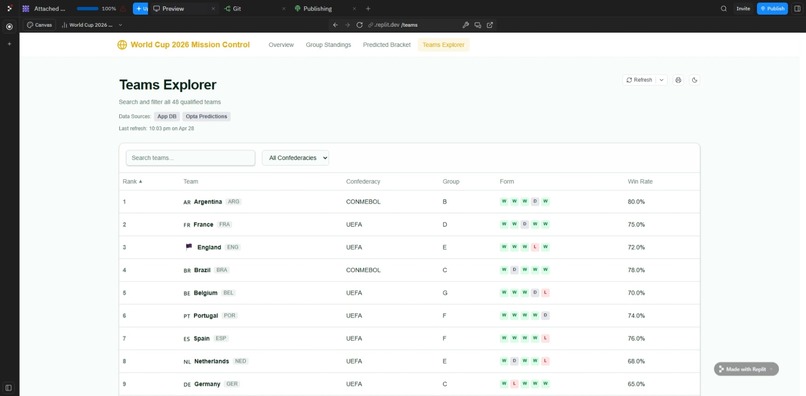Click the World Cup 2026 Mission Control title
Screen dimensions: 806x396
[190, 45]
